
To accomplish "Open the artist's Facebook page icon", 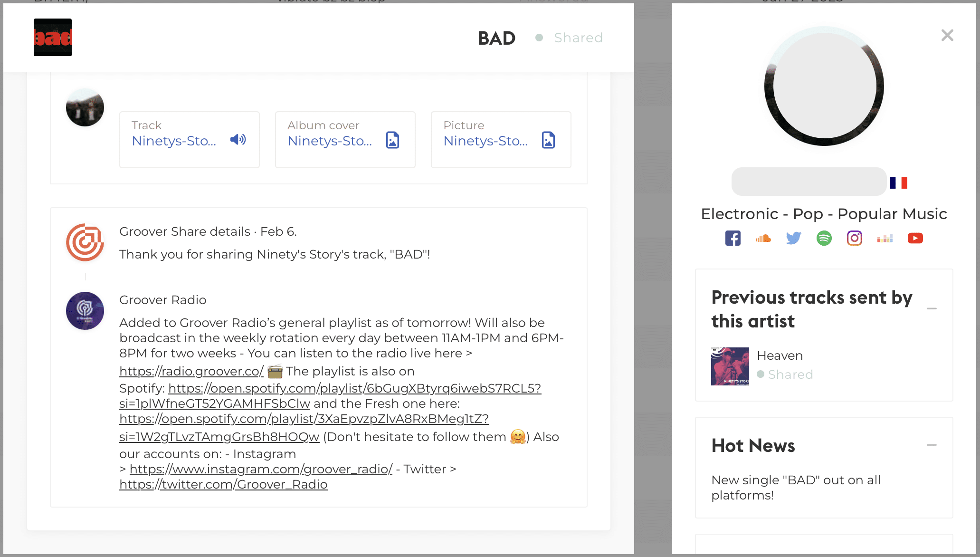I will tap(733, 238).
